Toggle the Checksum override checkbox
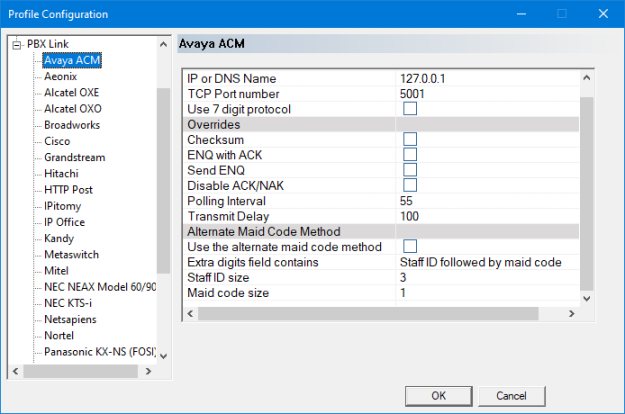 (x=410, y=140)
